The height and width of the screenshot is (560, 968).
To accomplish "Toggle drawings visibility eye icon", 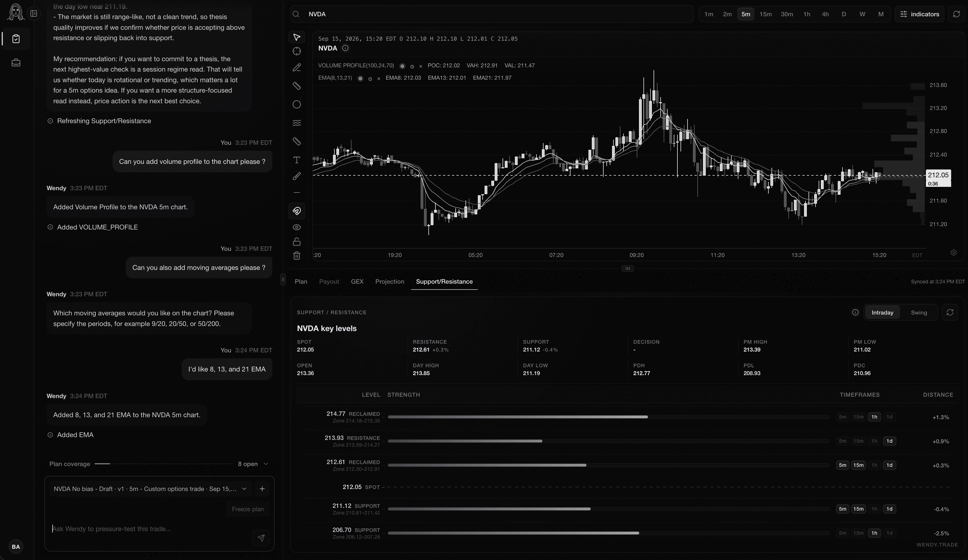I will tap(296, 227).
